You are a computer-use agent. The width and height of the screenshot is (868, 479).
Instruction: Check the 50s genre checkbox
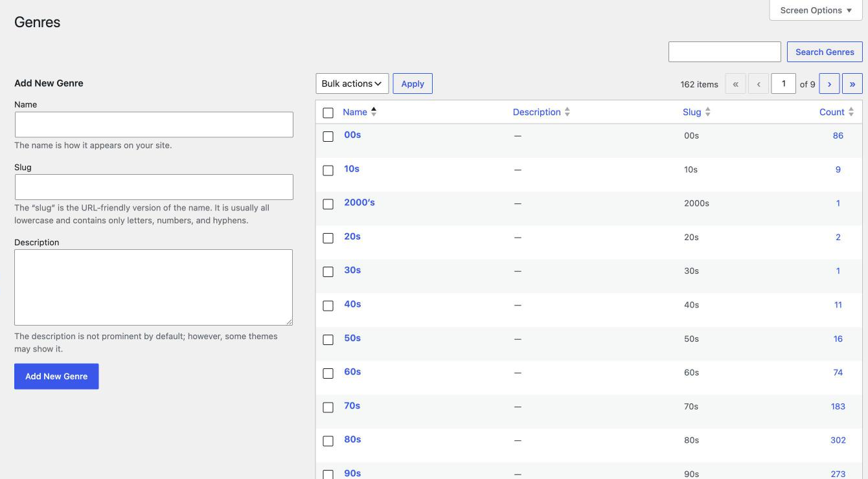[328, 340]
